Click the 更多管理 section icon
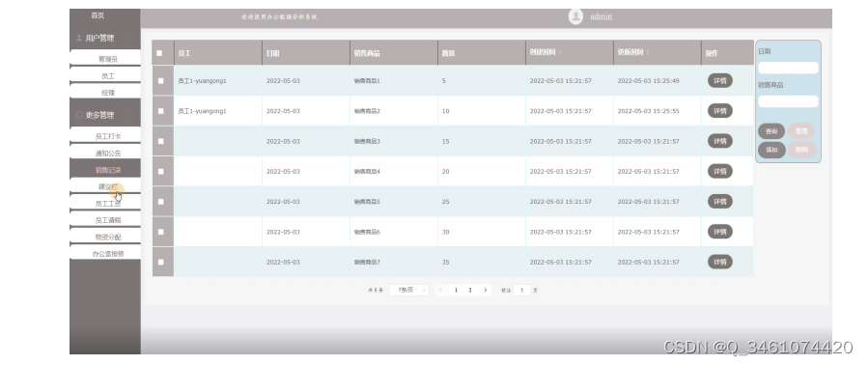Viewport: 868px width, 365px height. 78,115
